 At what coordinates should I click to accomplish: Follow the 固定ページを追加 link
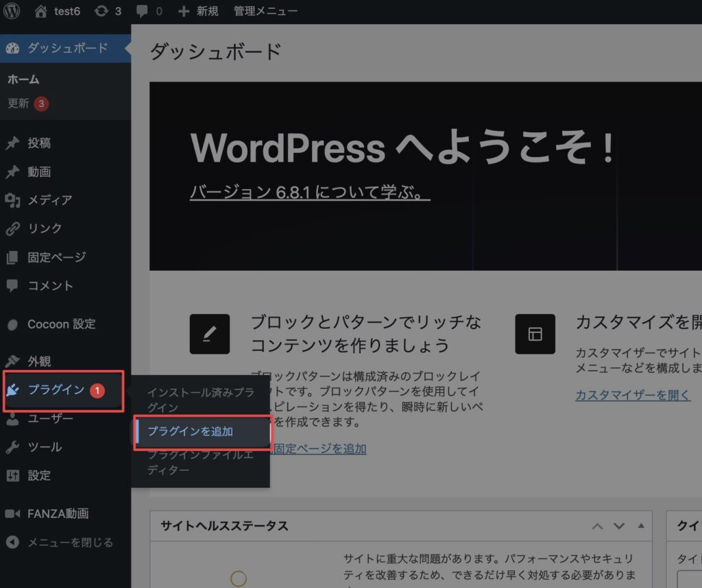pos(319,448)
